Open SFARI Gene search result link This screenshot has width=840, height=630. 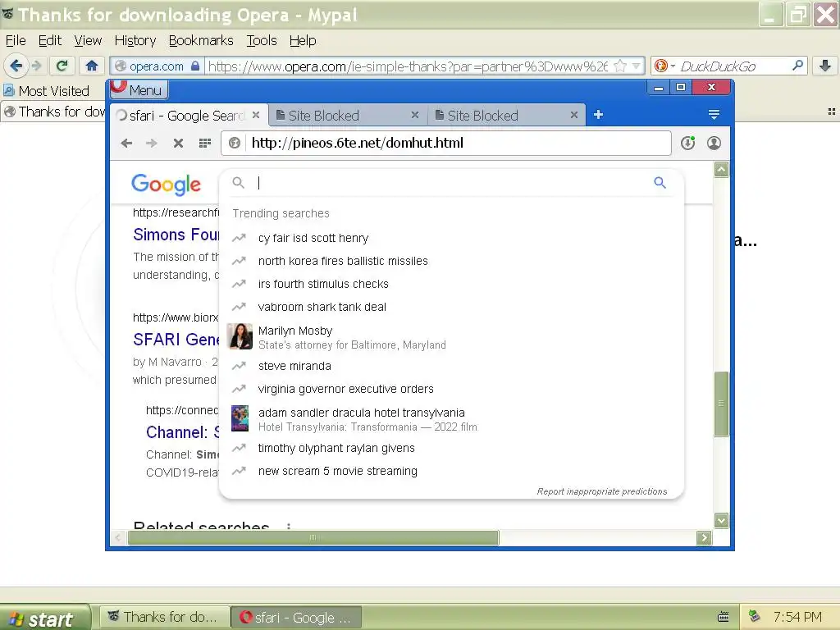tap(176, 340)
